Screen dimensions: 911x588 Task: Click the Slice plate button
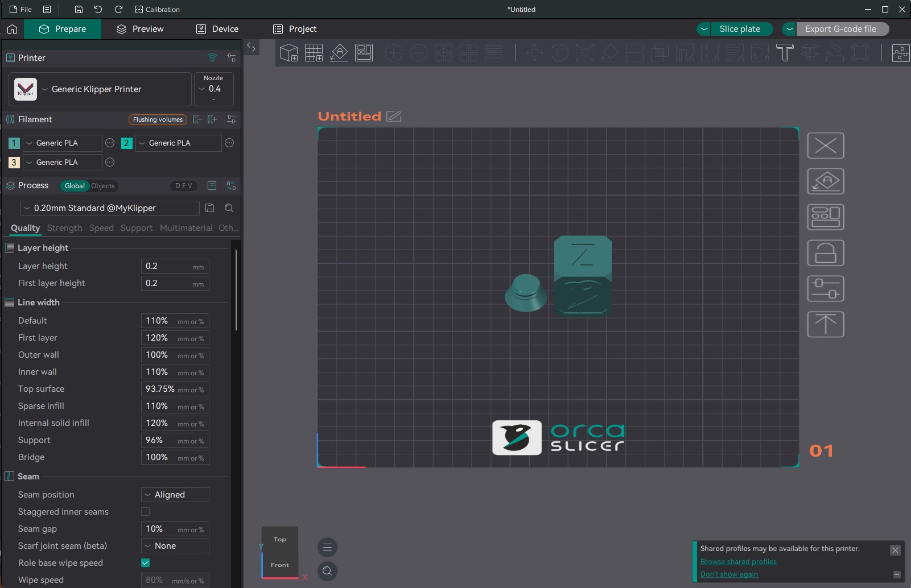coord(742,29)
